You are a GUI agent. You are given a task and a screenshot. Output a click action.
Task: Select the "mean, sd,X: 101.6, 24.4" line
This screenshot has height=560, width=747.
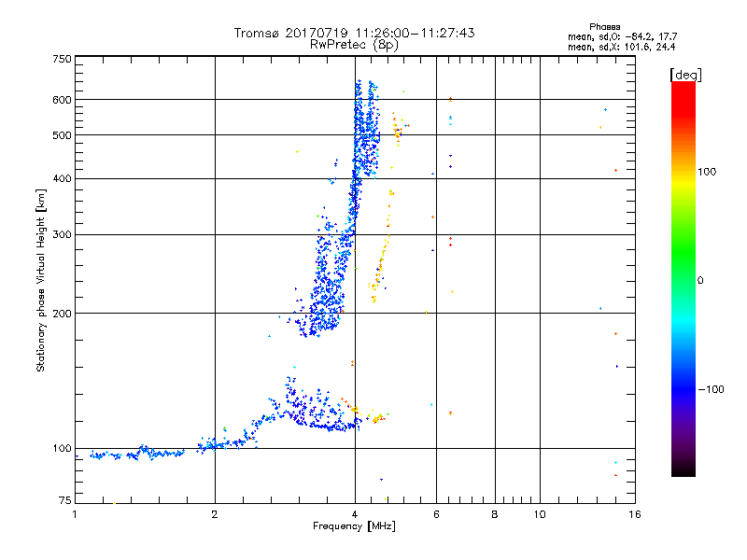621,47
